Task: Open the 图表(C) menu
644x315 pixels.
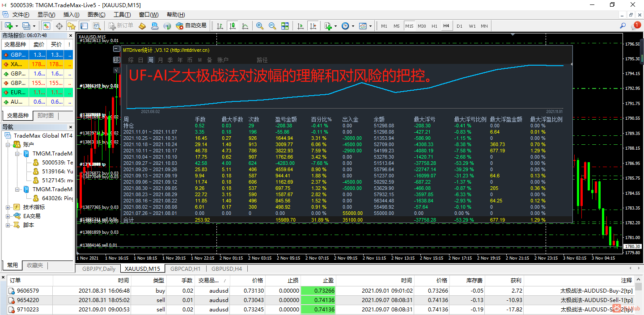Action: coord(97,15)
